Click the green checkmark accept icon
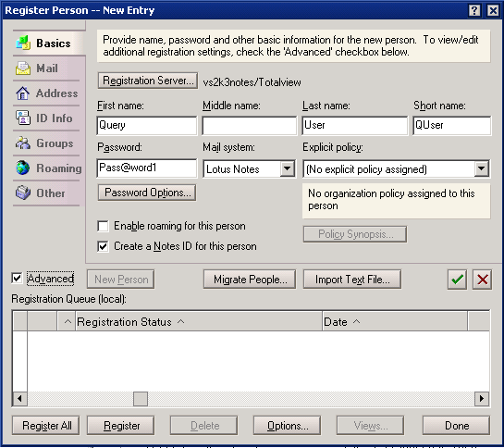The image size is (504, 448). tap(457, 280)
